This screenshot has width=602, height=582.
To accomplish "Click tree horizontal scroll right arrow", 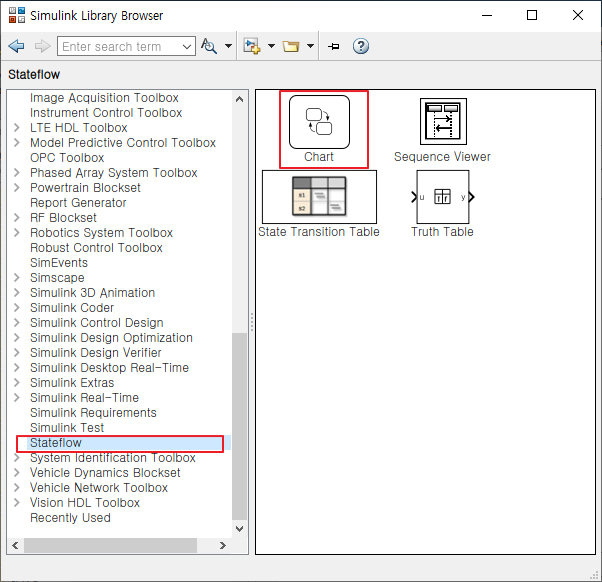I will (x=223, y=546).
